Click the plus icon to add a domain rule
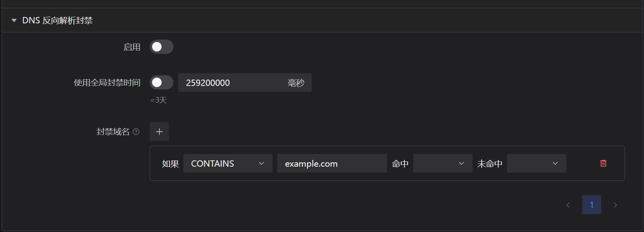Screen dimensions: 644x232 pyautogui.click(x=159, y=131)
